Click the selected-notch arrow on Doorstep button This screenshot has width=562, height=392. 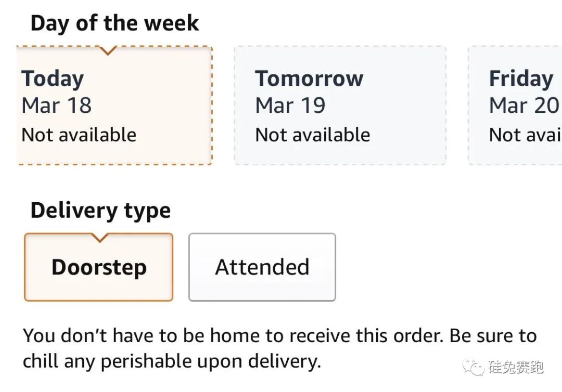[x=99, y=238]
